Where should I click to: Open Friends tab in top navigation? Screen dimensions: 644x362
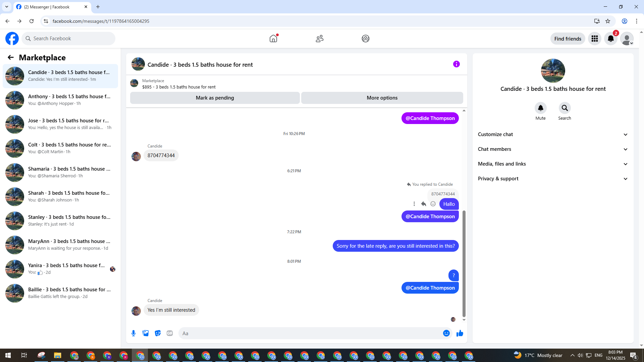(319, 39)
